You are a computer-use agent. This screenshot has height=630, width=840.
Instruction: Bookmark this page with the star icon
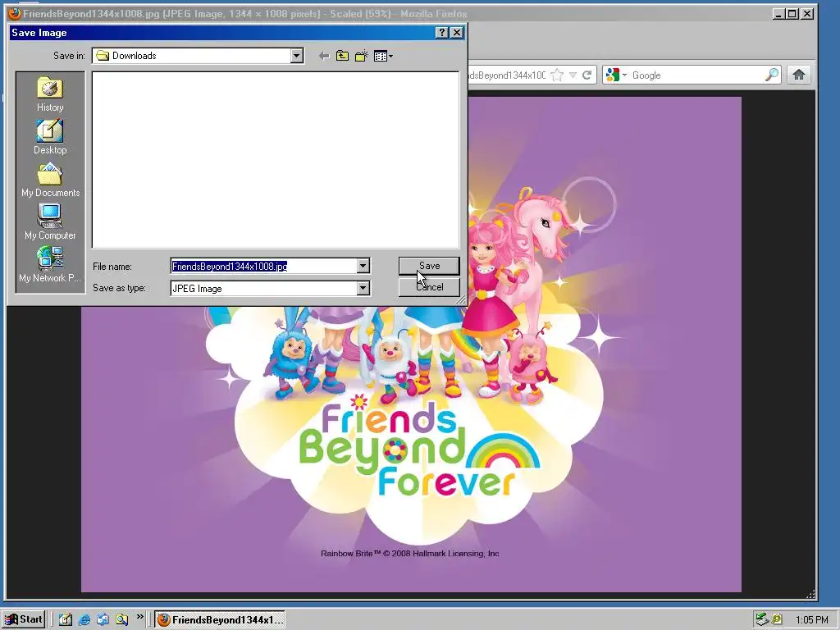click(557, 75)
